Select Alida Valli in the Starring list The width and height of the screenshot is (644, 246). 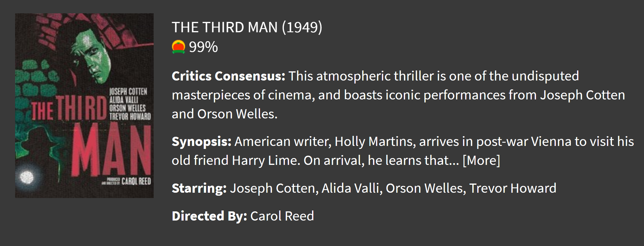coord(350,188)
